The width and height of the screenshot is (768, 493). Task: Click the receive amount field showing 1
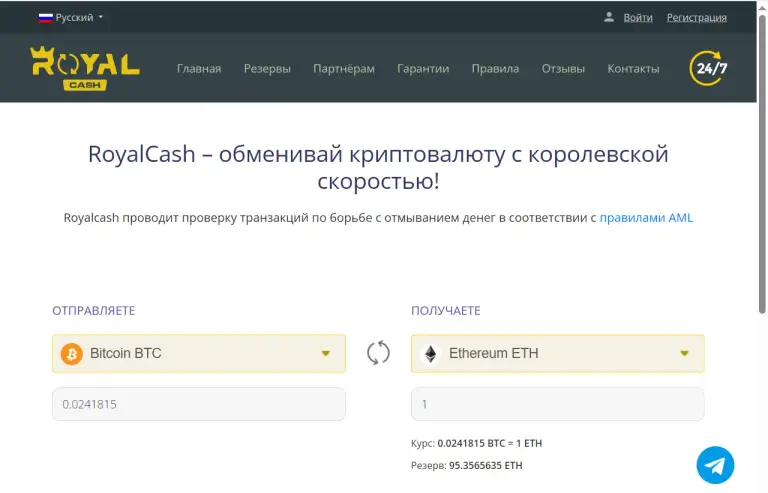pyautogui.click(x=558, y=404)
